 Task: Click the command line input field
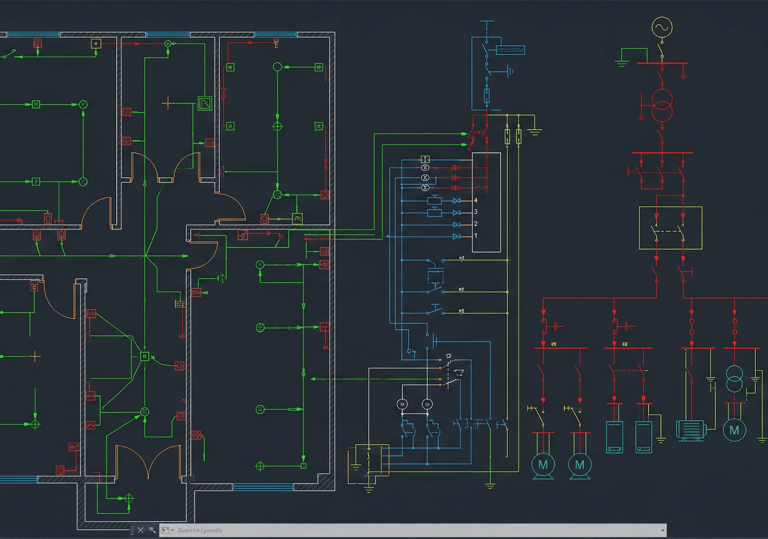click(400, 530)
